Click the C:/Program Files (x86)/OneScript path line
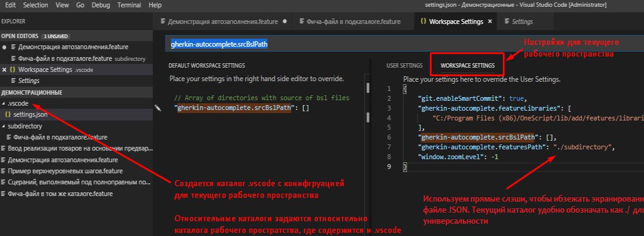The image size is (644, 236). click(x=538, y=118)
